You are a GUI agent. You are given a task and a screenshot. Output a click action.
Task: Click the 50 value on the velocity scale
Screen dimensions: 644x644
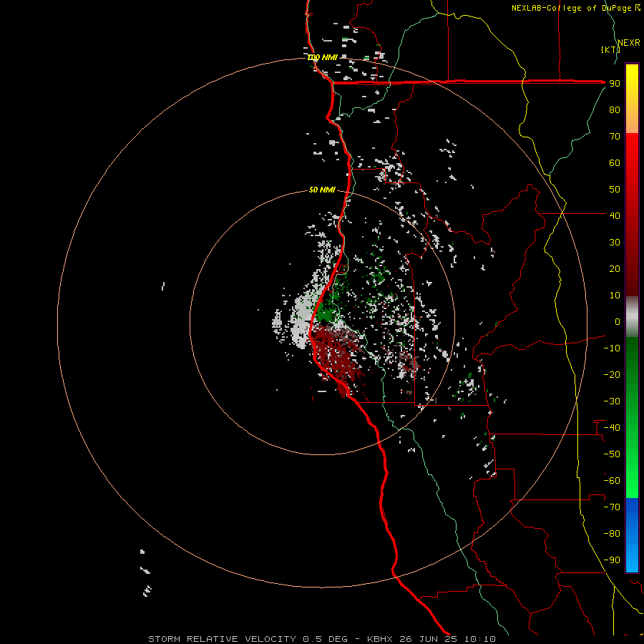click(615, 190)
